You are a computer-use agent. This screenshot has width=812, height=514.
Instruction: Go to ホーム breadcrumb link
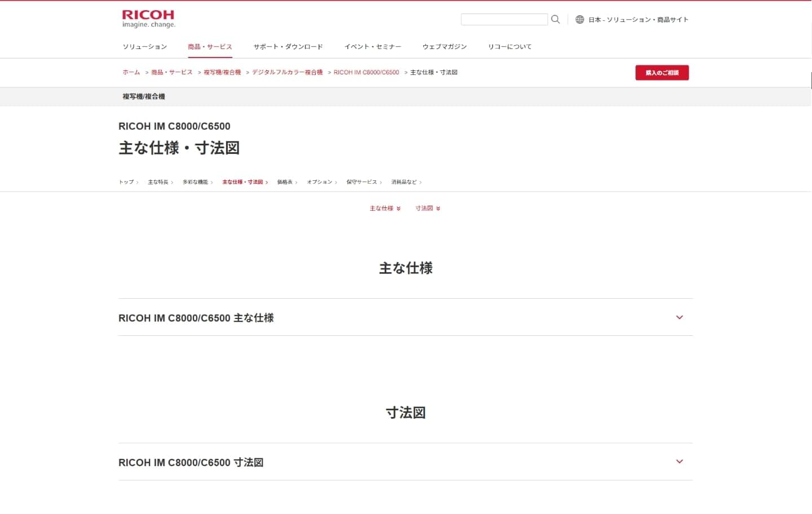pos(131,73)
